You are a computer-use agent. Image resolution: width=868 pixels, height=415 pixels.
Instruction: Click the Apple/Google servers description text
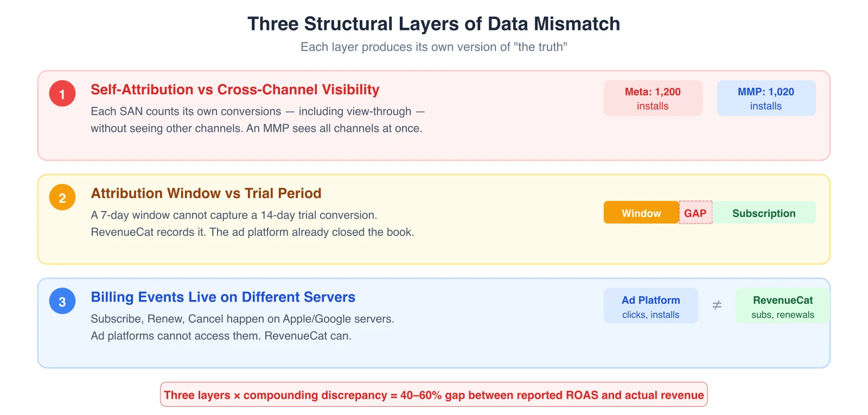tap(242, 327)
